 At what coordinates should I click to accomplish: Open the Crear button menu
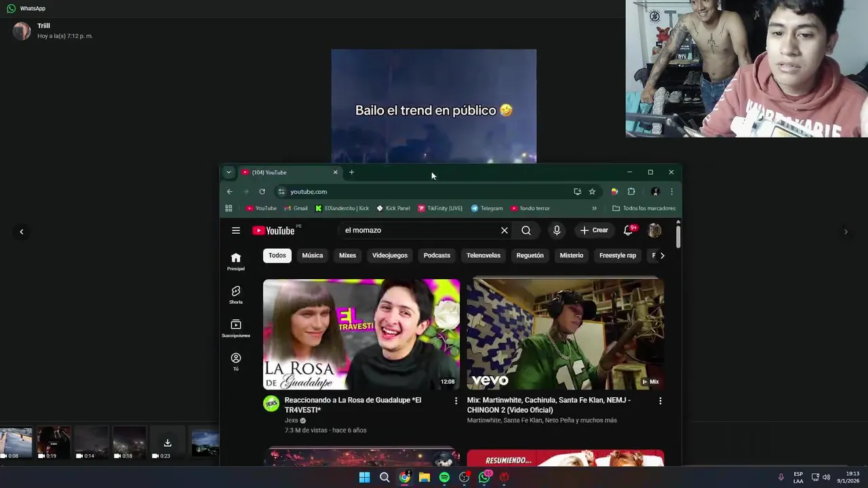(594, 230)
